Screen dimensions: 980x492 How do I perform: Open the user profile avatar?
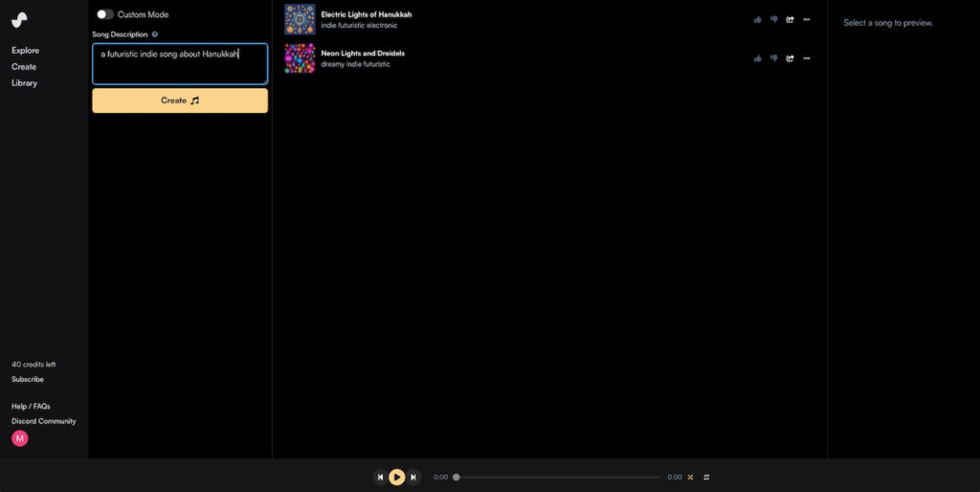pyautogui.click(x=20, y=438)
